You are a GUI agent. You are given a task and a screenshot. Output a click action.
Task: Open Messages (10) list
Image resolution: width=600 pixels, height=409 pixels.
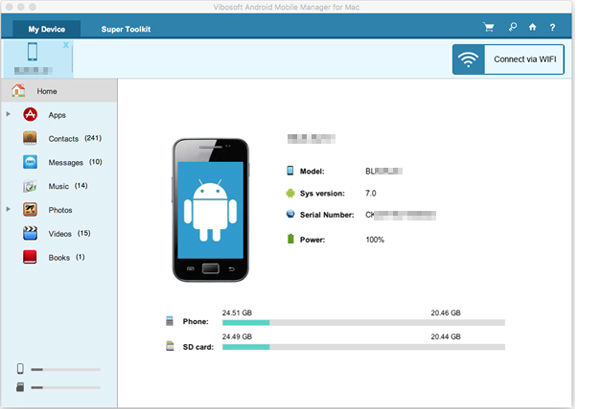pos(75,162)
